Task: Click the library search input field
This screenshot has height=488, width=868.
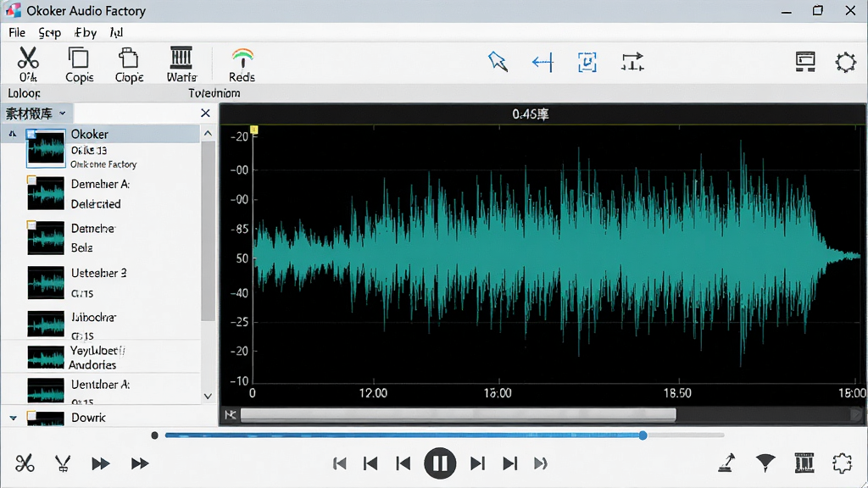Action: coord(135,113)
